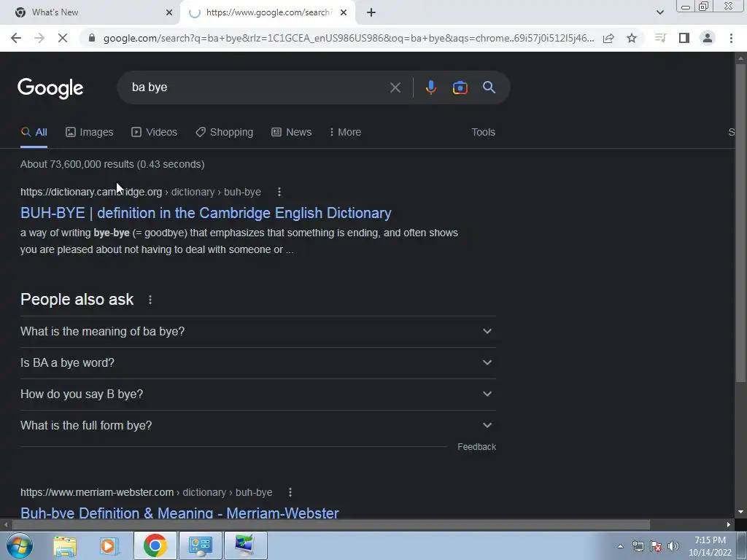Open a new tab with plus button
The height and width of the screenshot is (560, 747).
(x=371, y=12)
